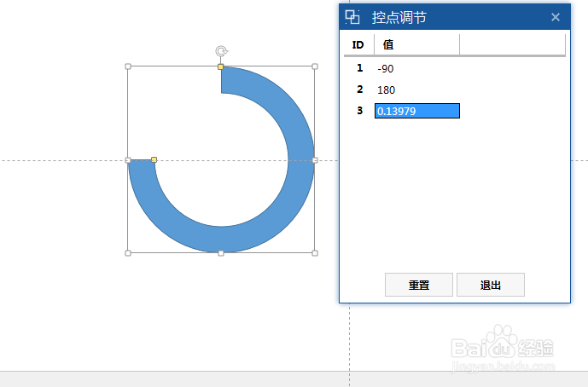Click the ID column header

(x=358, y=44)
